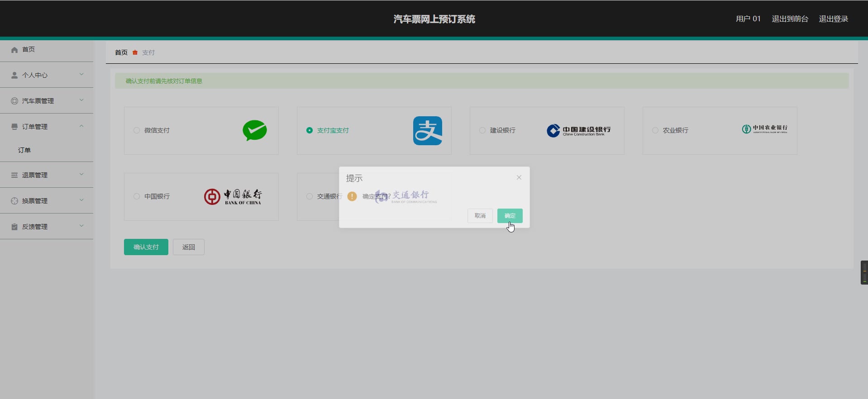Image resolution: width=868 pixels, height=399 pixels.
Task: Click the 返回 button
Action: 189,247
